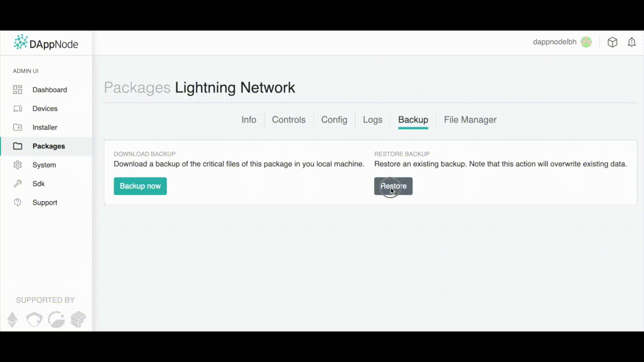
Task: Click the System gear icon
Action: (x=18, y=165)
